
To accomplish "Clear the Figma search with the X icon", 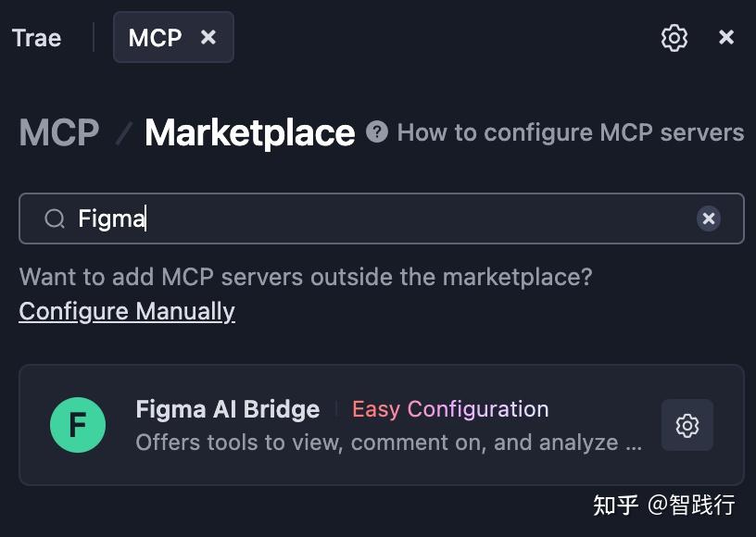I will pos(709,218).
